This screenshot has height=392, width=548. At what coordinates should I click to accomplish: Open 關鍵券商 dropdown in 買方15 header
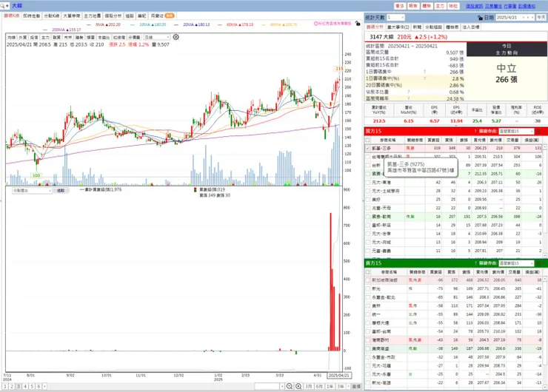pos(516,131)
